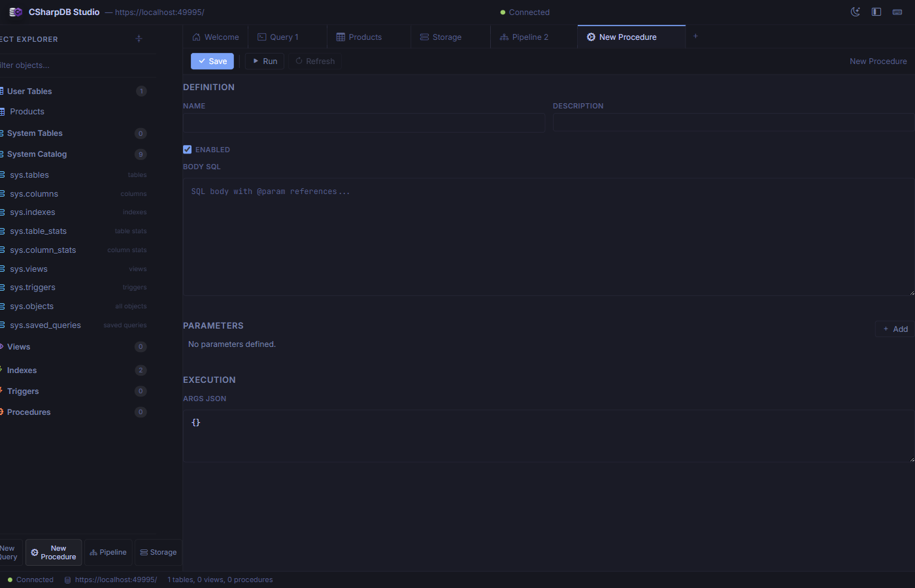
Task: Toggle the Connected status indicator
Action: click(524, 12)
